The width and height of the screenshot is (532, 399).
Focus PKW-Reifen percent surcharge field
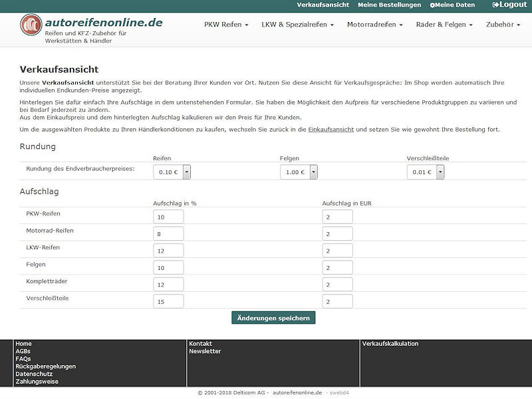tap(168, 217)
